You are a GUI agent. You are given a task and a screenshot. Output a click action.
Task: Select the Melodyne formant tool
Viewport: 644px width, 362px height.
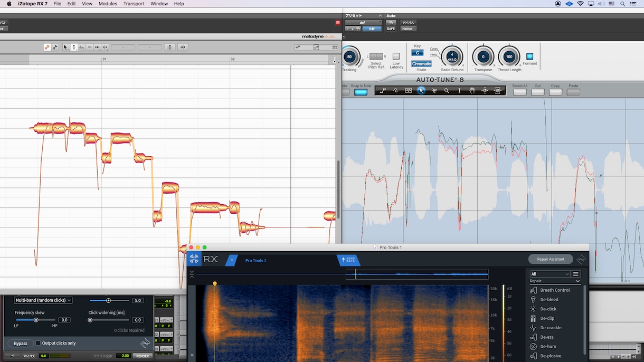pyautogui.click(x=82, y=47)
